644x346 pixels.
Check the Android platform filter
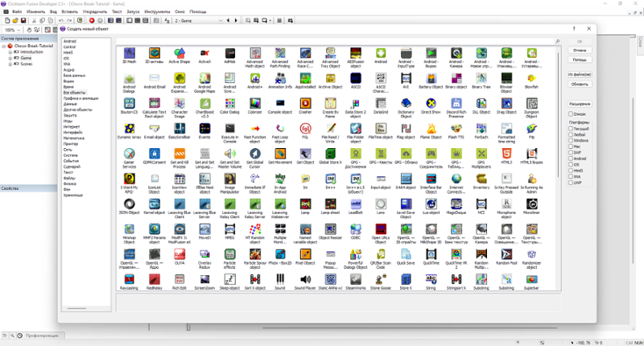click(571, 159)
